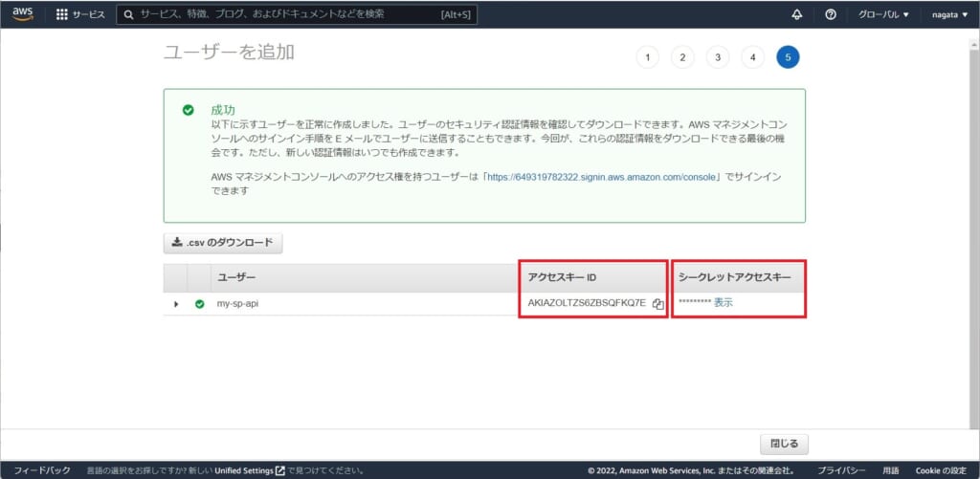Open Cookie の設定 in the footer
The image size is (980, 479).
941,470
